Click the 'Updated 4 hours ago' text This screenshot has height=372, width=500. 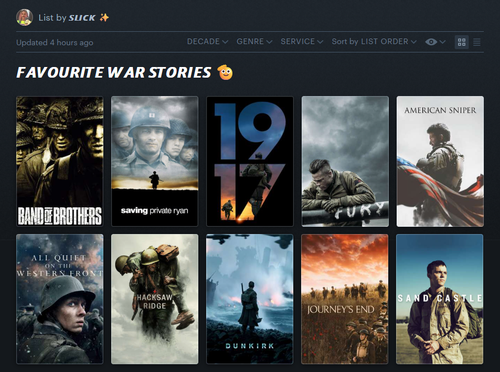click(55, 43)
